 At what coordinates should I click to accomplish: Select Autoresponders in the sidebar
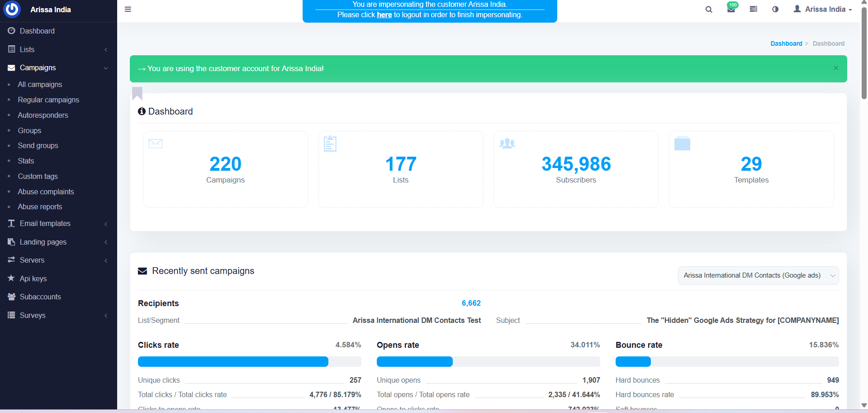pyautogui.click(x=43, y=115)
